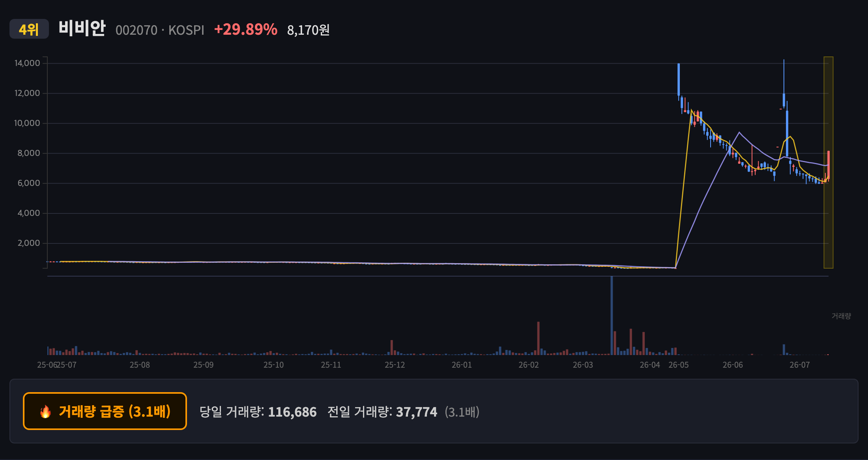Viewport: 868px width, 460px height.
Task: Click the 10,000 y-axis label
Action: coord(27,123)
